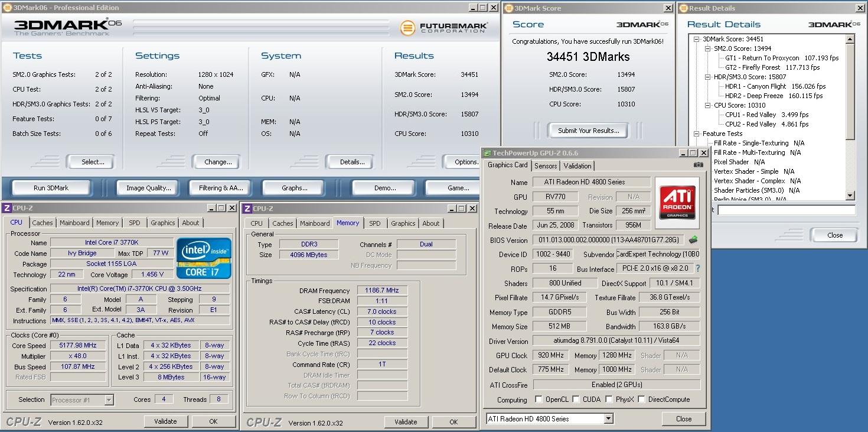
Task: Click title icon of CPU-Z window showing Processor
Action: point(6,208)
